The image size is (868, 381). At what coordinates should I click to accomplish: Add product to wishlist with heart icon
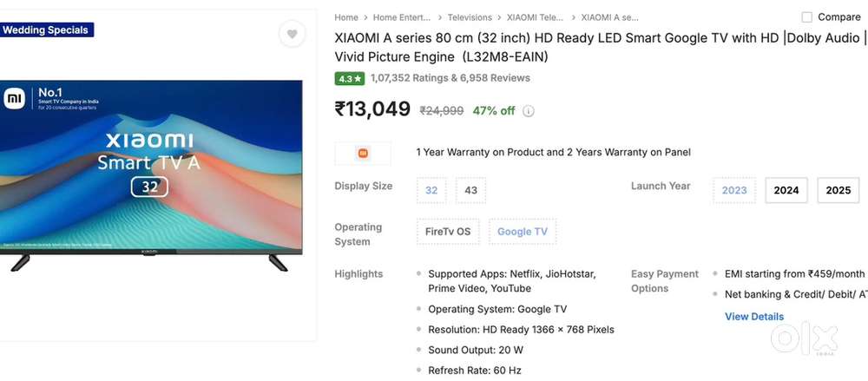tap(293, 35)
